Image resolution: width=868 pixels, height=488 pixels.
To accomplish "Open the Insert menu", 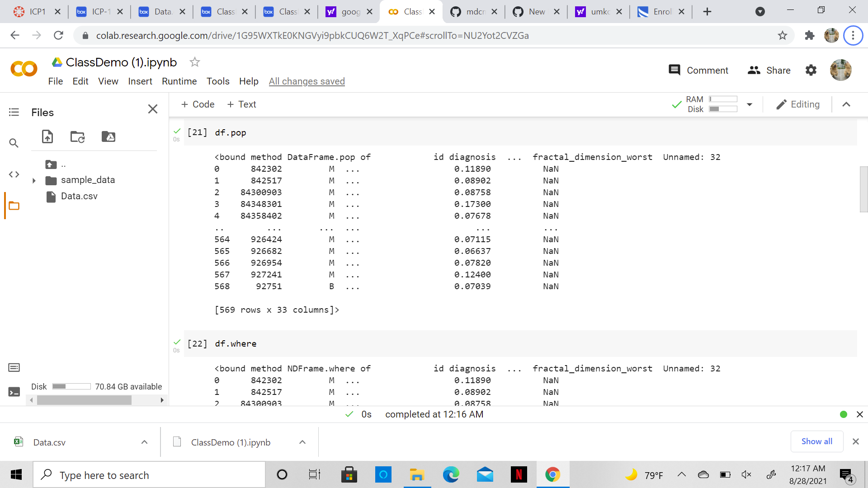I will [x=140, y=81].
